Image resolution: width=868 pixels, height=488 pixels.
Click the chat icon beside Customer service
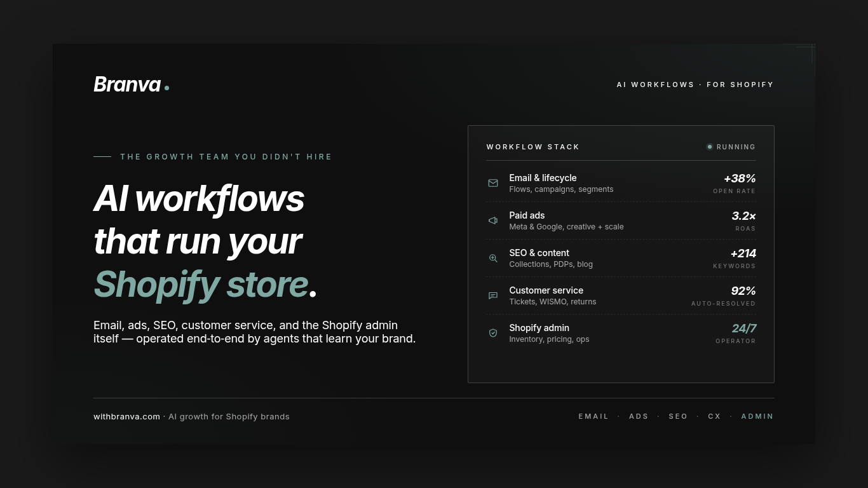493,295
